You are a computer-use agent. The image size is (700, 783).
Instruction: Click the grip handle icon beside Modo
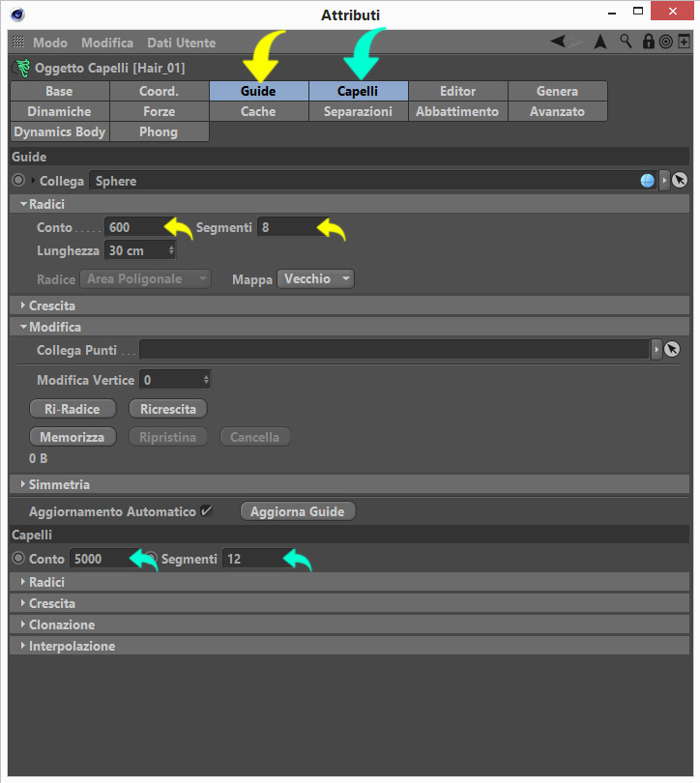[18, 42]
